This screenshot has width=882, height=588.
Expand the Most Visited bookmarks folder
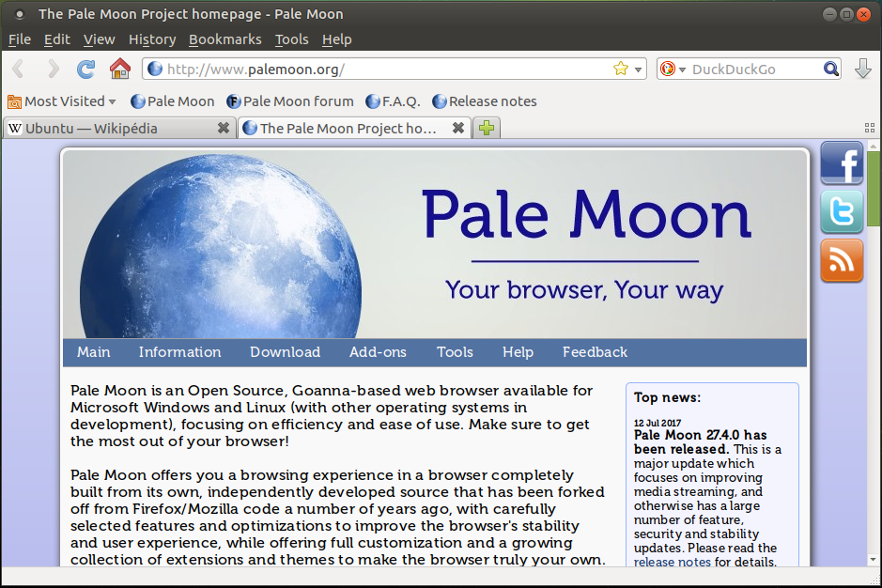click(62, 101)
